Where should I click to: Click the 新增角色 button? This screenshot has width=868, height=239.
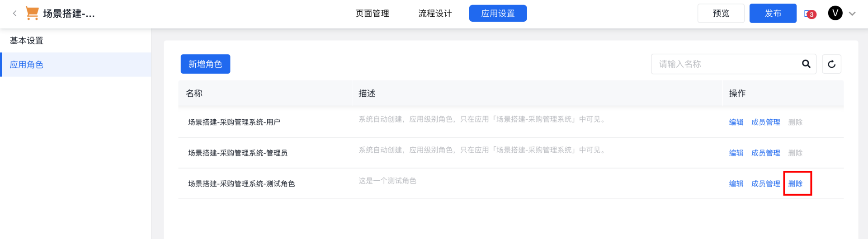(205, 64)
